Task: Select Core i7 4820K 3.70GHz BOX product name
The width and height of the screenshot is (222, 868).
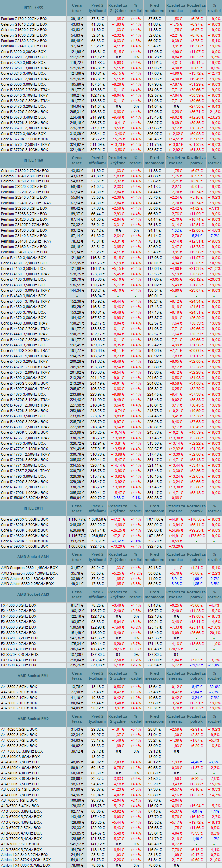Action: pyautogui.click(x=25, y=525)
